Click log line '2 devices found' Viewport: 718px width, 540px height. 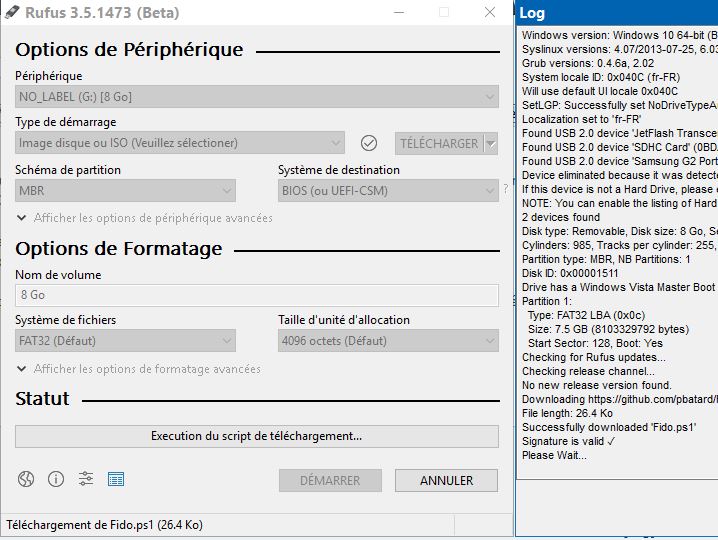tap(561, 217)
